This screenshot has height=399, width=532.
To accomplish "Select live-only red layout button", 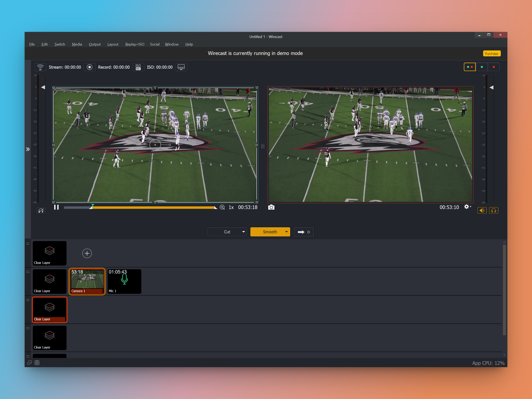I will (x=494, y=67).
